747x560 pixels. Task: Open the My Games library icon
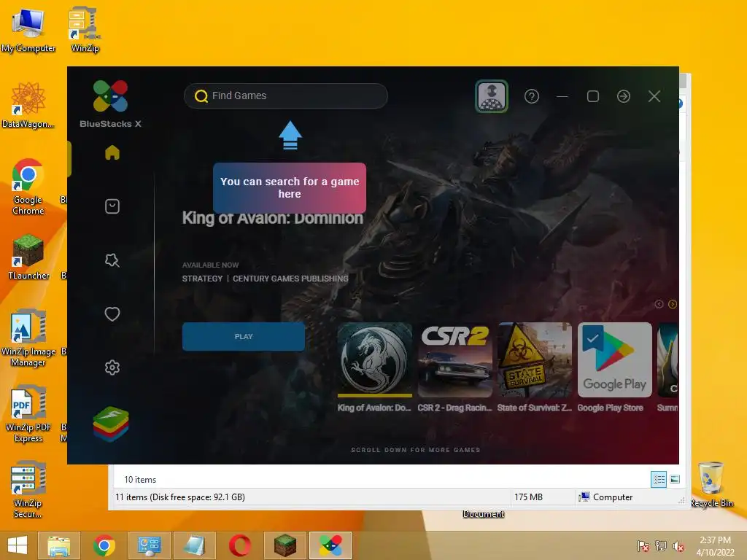112,206
